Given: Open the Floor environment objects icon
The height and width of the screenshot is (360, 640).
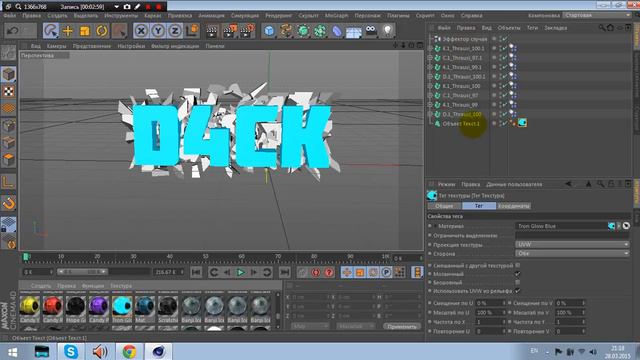Looking at the screenshot, I should tap(353, 31).
